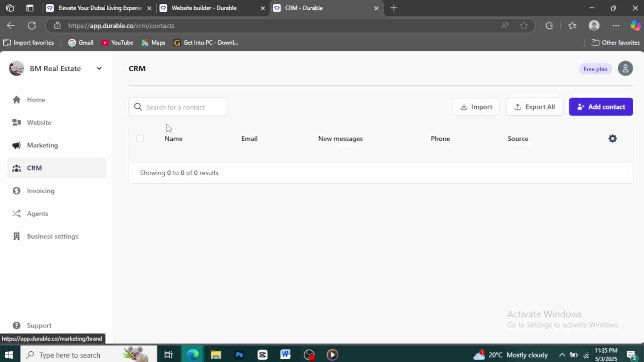
Task: Show hidden system tray icons
Action: click(562, 355)
